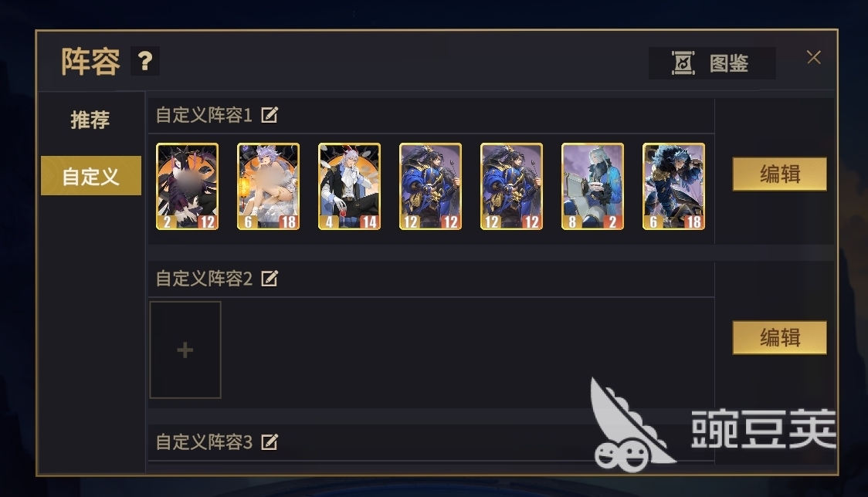The width and height of the screenshot is (868, 497).
Task: Click edit pencil beside 自定义阵容2
Action: (x=270, y=279)
